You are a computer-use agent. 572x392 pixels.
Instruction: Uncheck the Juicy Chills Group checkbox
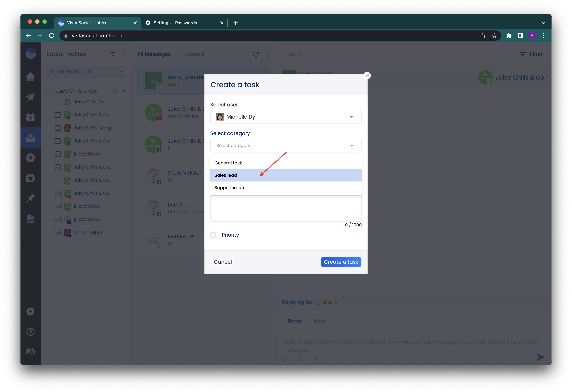(58, 128)
